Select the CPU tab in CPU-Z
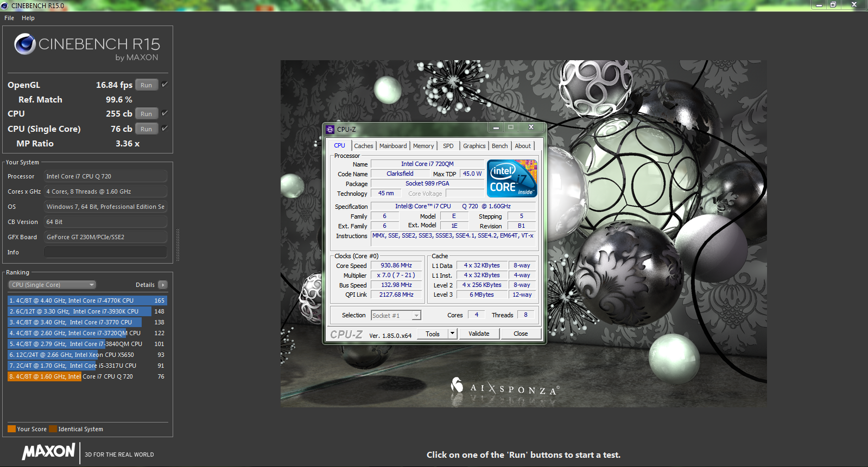Viewport: 868px width, 467px height. coord(339,145)
